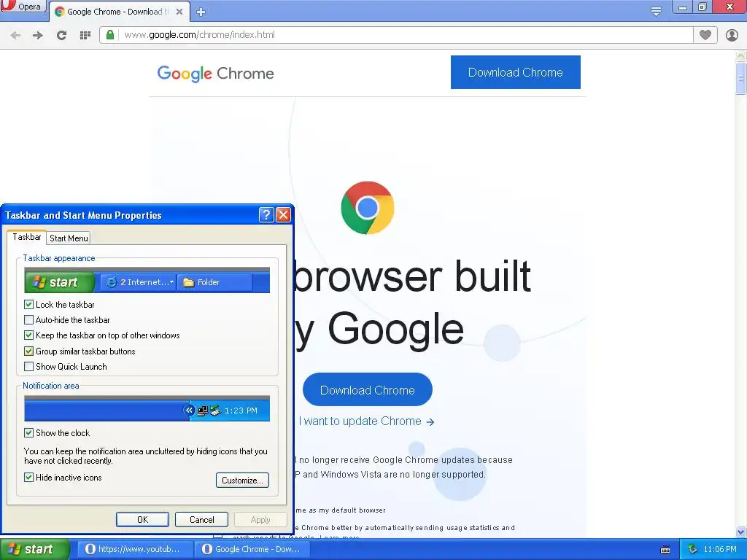
Task: Open the Opera tab menu icon
Action: point(656,12)
